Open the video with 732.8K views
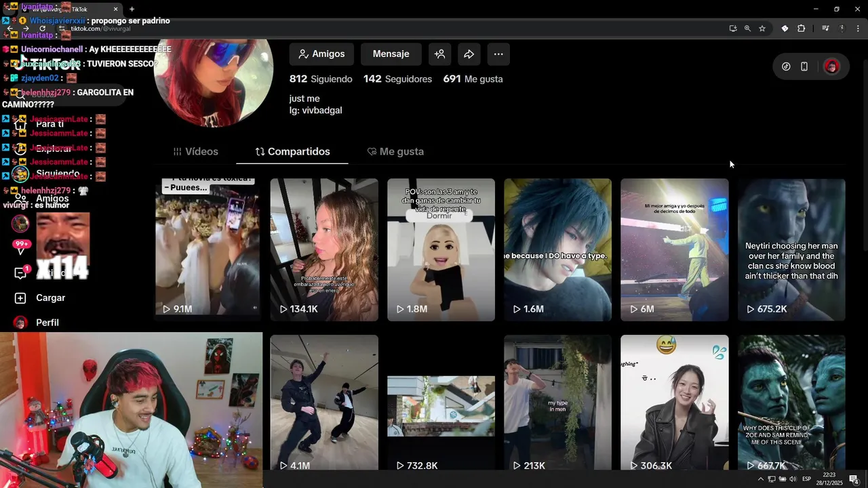Image resolution: width=868 pixels, height=488 pixels. 441,402
